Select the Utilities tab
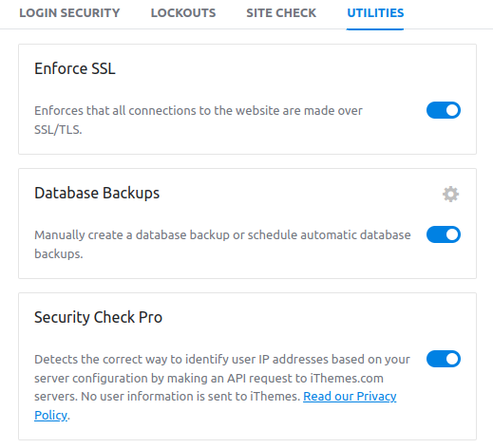Image resolution: width=493 pixels, height=448 pixels. pyautogui.click(x=375, y=13)
